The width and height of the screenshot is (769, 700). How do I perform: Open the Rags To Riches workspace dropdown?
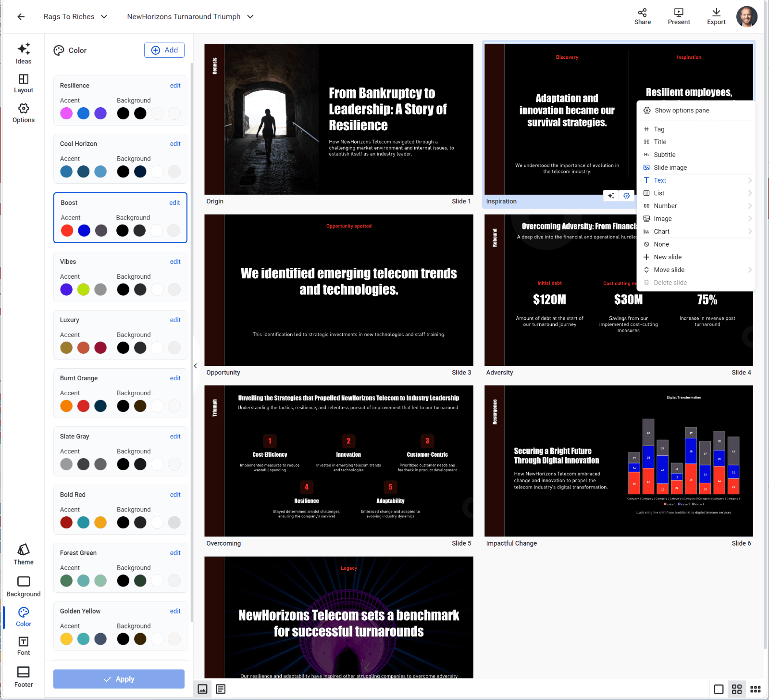[x=75, y=16]
